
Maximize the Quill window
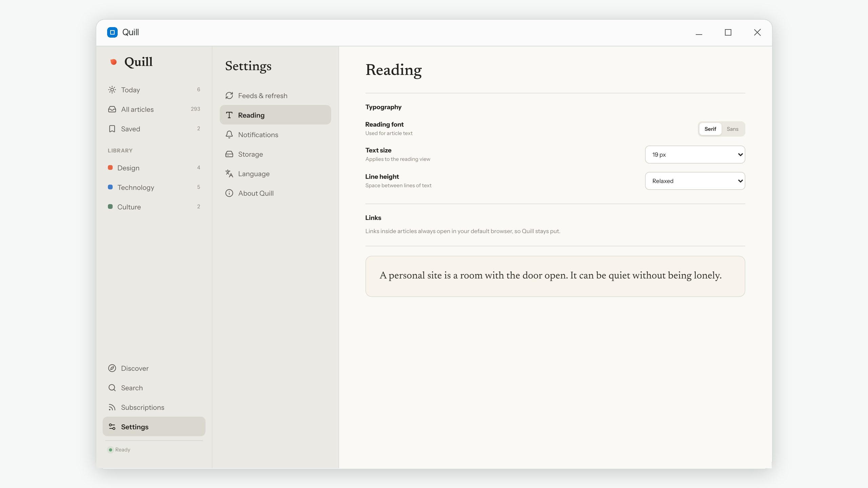[728, 32]
